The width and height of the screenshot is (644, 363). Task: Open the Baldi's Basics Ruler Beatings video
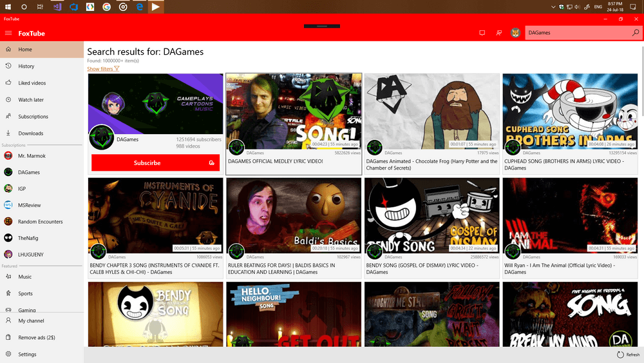294,228
